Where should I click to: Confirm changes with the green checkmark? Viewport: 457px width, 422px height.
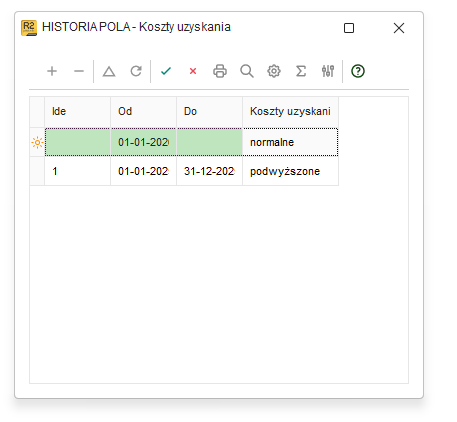coord(166,71)
